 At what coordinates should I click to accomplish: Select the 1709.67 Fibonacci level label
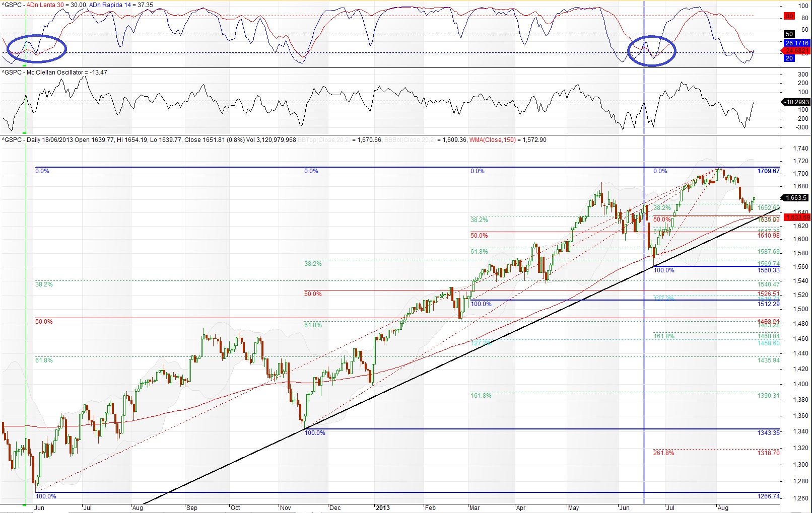click(x=768, y=171)
